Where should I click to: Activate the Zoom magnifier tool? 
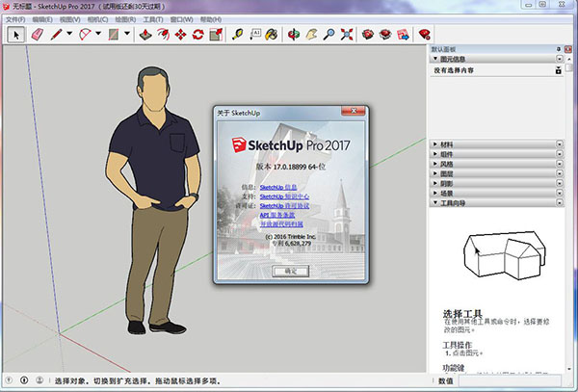coord(328,35)
